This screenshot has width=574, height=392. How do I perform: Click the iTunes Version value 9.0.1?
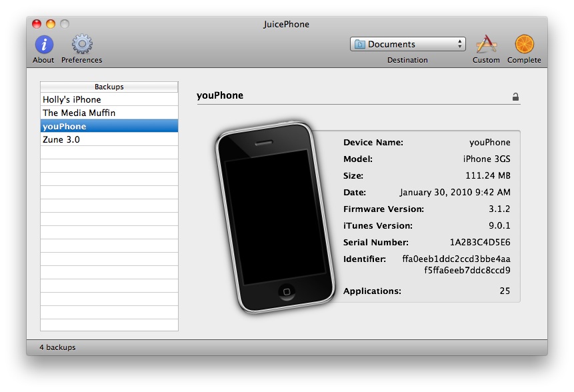(x=499, y=225)
